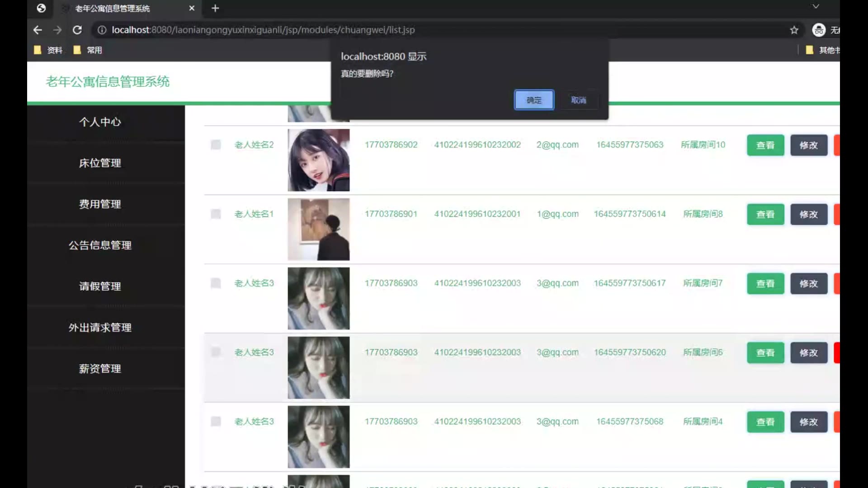The height and width of the screenshot is (488, 868).
Task: Open photo thumbnail of 老人姓名2
Action: coord(319,160)
